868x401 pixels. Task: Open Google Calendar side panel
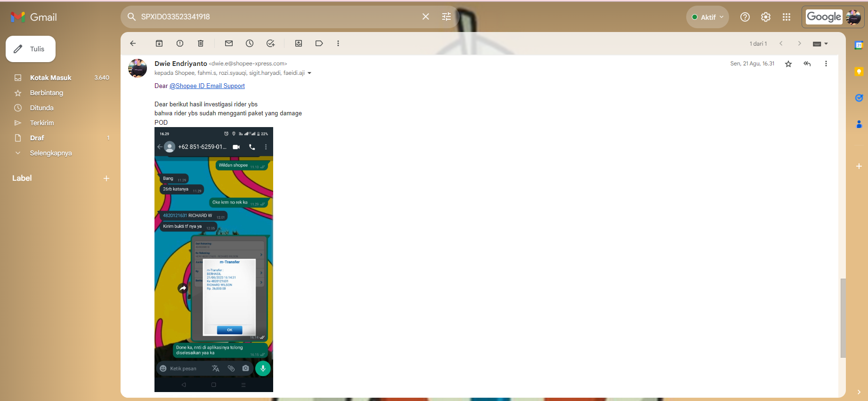(859, 45)
